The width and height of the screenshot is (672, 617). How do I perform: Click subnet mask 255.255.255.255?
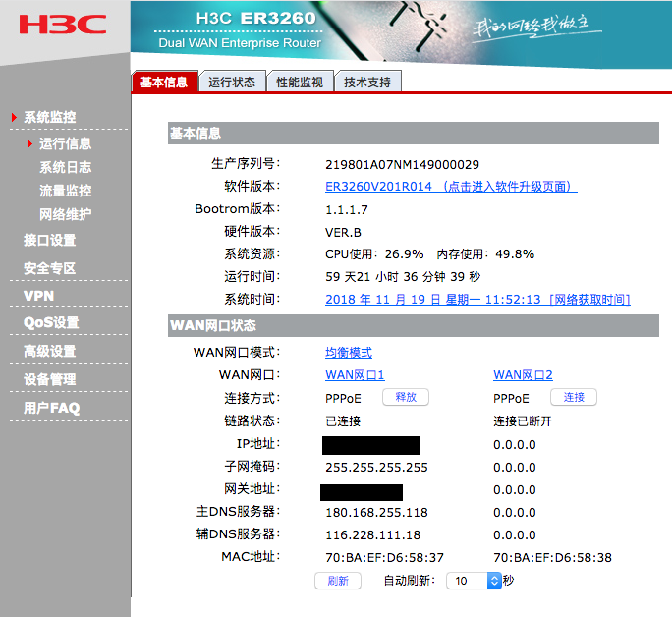pyautogui.click(x=376, y=468)
